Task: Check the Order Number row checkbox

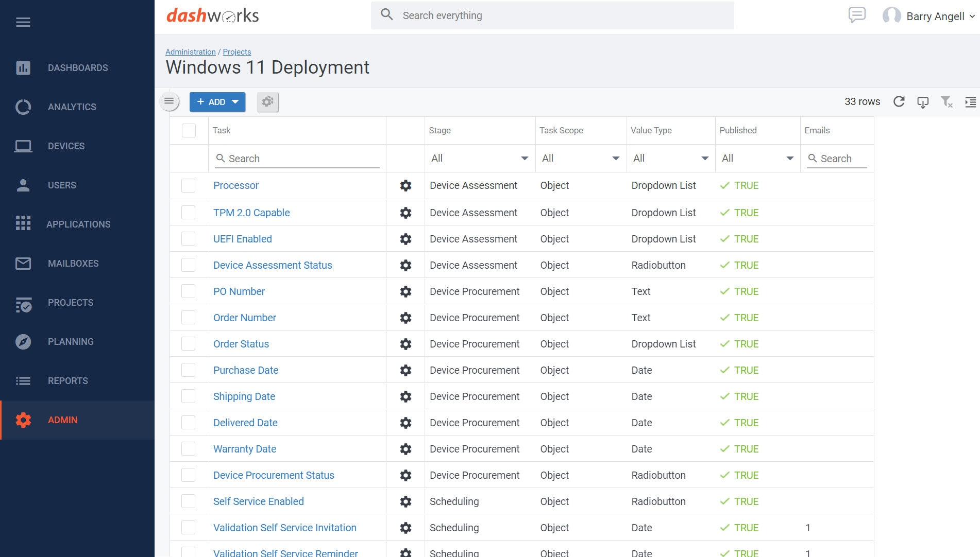Action: (189, 317)
